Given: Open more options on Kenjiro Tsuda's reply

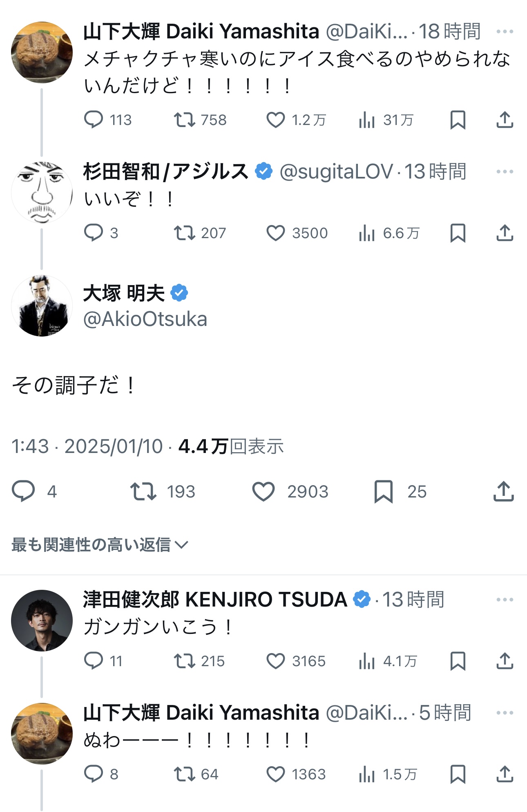Looking at the screenshot, I should click(x=505, y=600).
